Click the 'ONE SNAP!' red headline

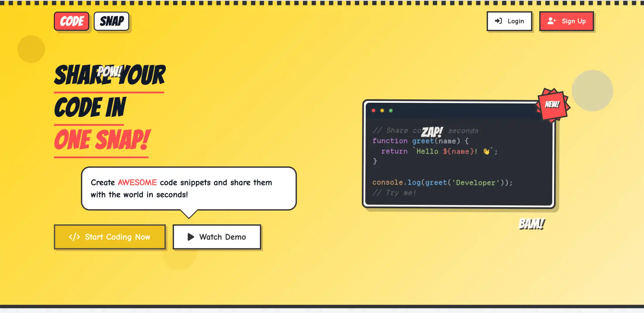102,140
